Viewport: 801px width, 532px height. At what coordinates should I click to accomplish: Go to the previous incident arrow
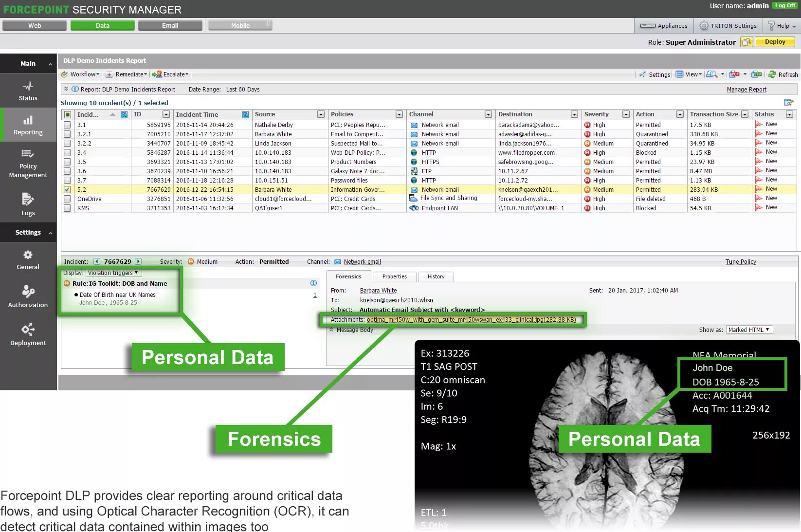click(96, 261)
